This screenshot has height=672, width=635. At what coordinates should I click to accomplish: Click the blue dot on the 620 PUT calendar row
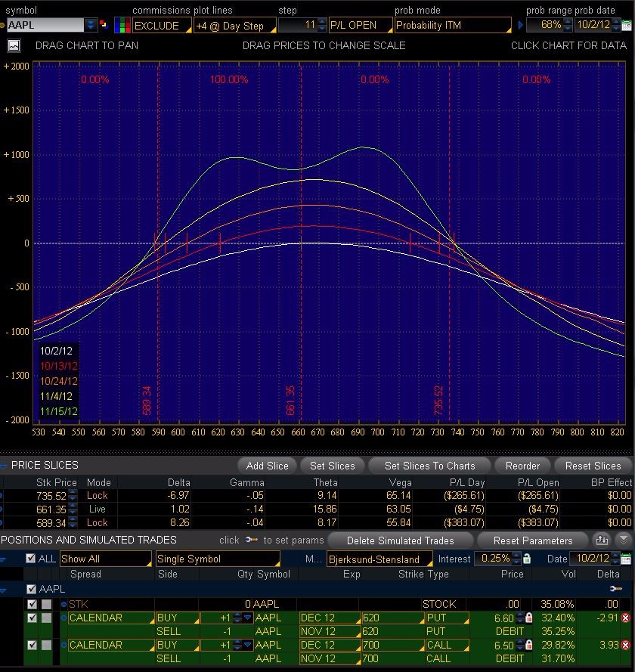click(x=63, y=618)
